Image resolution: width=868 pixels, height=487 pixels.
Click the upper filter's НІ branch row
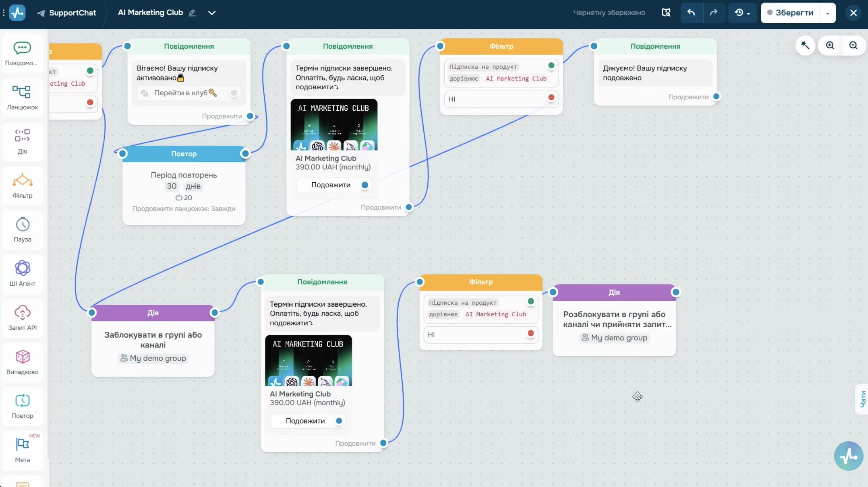[x=501, y=99]
